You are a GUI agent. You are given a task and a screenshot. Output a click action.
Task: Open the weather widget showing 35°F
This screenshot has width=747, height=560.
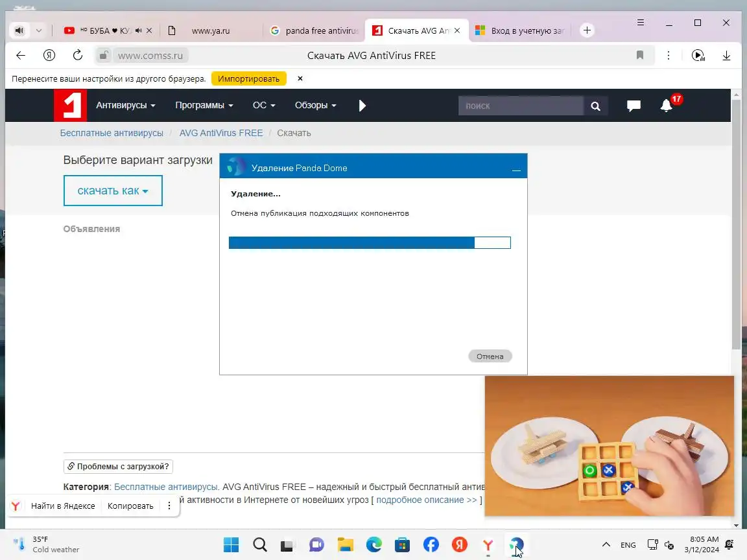[46, 544]
